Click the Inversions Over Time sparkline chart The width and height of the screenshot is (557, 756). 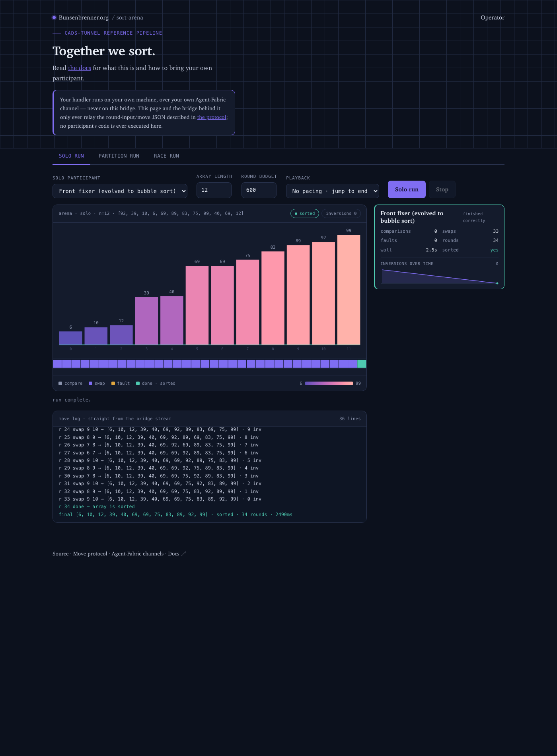click(x=440, y=277)
